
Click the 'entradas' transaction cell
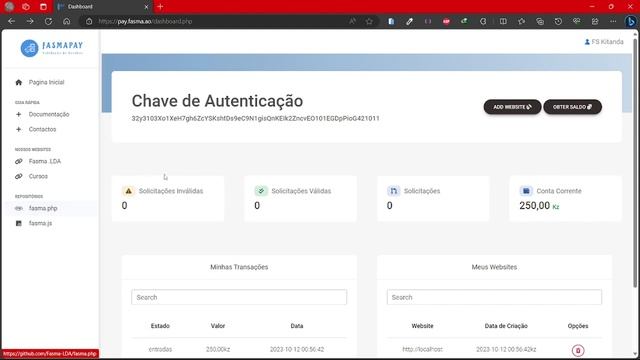(160, 349)
